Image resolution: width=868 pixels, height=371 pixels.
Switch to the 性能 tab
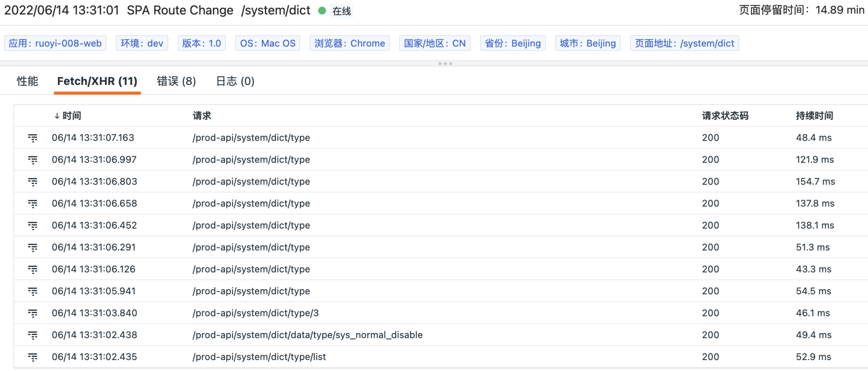27,81
